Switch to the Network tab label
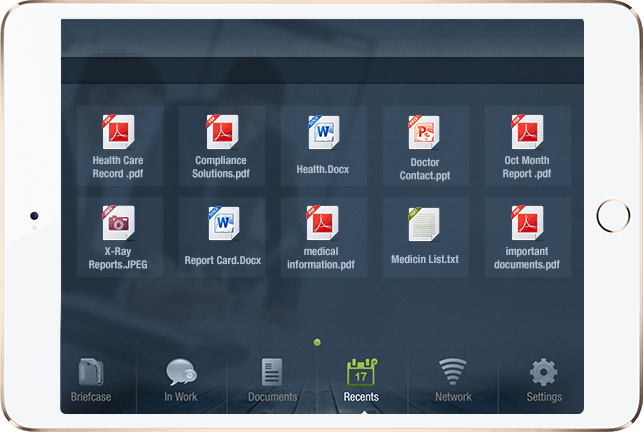 pyautogui.click(x=453, y=397)
